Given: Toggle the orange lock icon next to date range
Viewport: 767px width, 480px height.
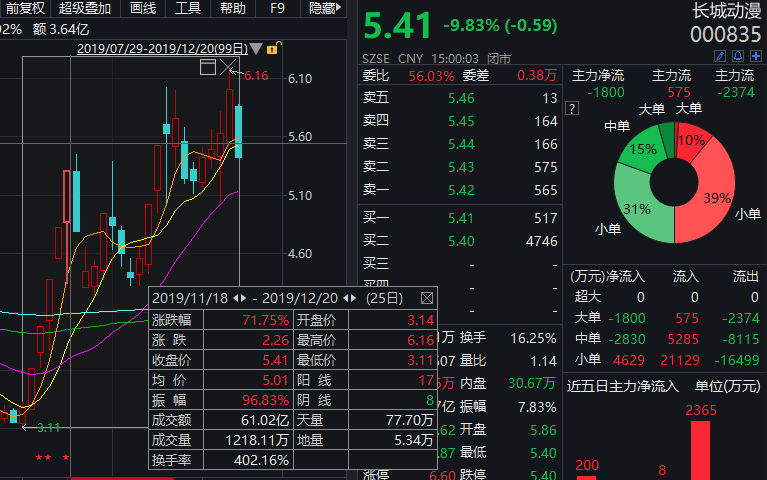Looking at the screenshot, I should click(x=273, y=48).
